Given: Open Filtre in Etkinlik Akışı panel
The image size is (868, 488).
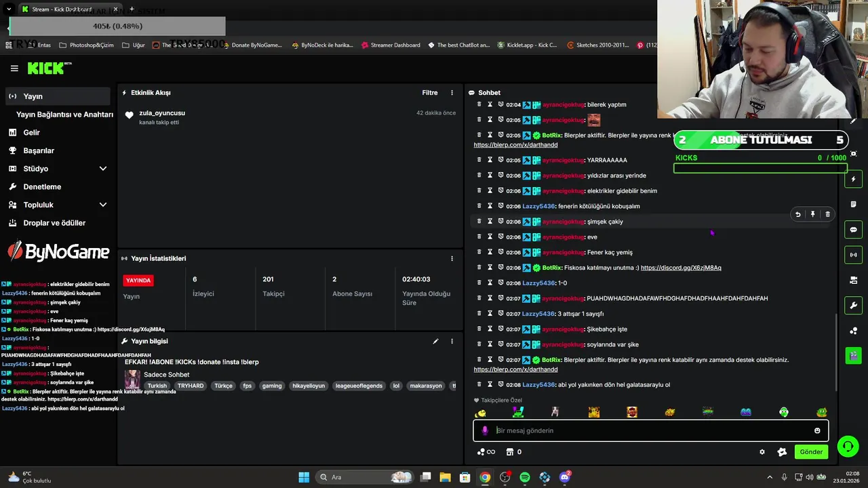Looking at the screenshot, I should point(430,93).
